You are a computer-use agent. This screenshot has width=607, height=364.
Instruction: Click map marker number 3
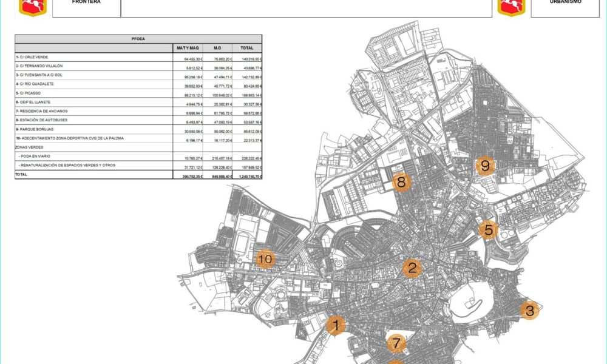tap(529, 310)
